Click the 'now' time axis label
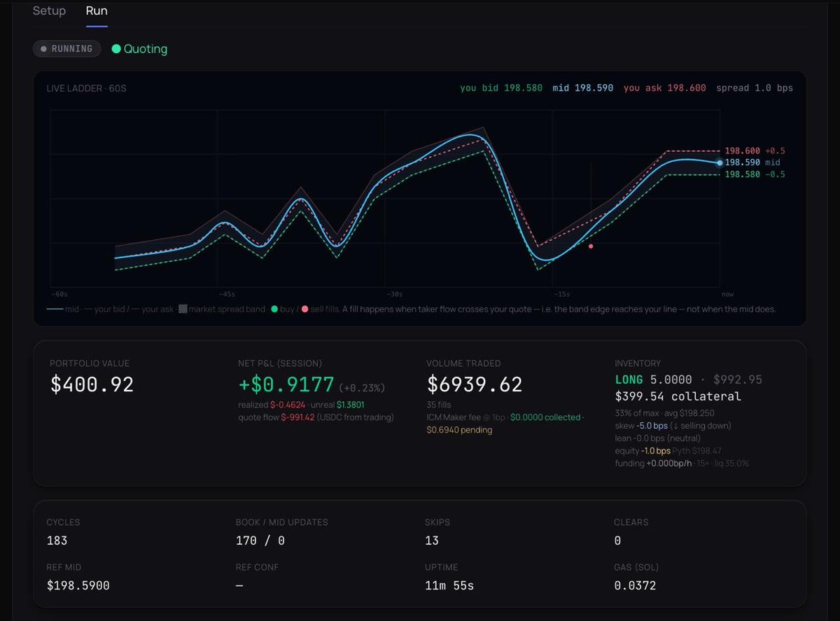 [x=727, y=294]
